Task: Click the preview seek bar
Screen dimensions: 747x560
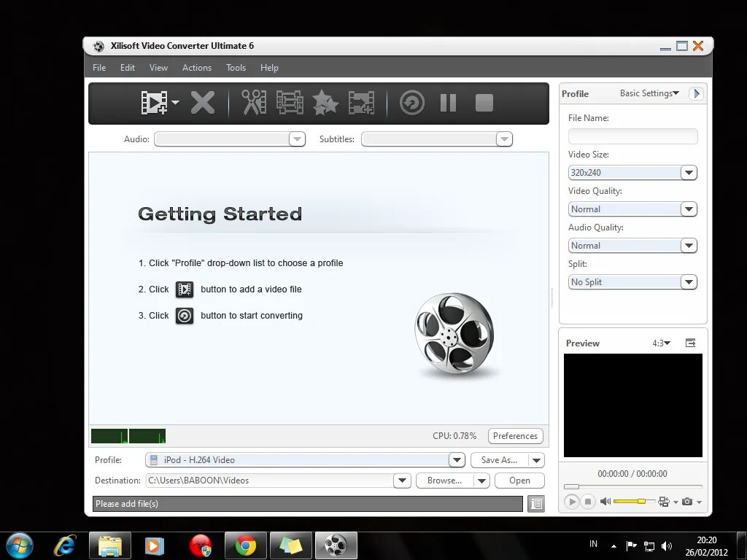Action: [x=632, y=486]
